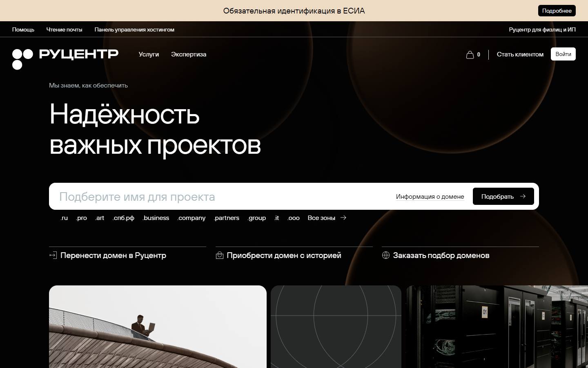Select the .ooo domain zone
Image resolution: width=588 pixels, height=368 pixels.
click(294, 218)
